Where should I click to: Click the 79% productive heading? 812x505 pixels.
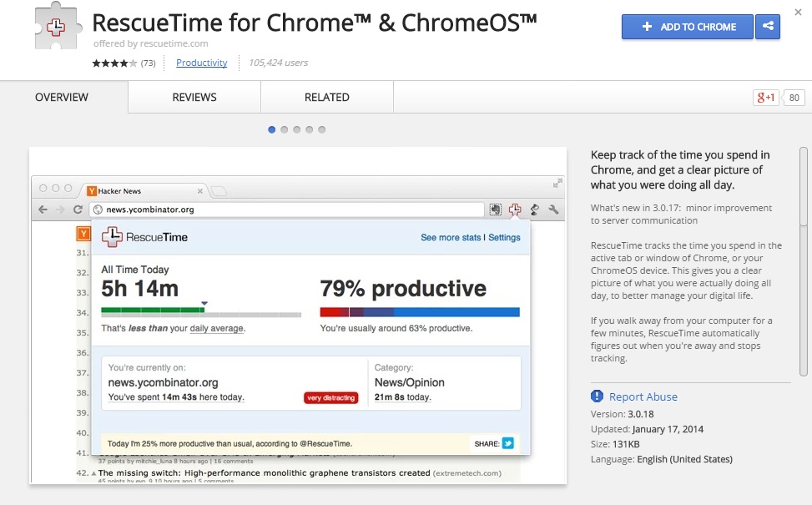(403, 289)
